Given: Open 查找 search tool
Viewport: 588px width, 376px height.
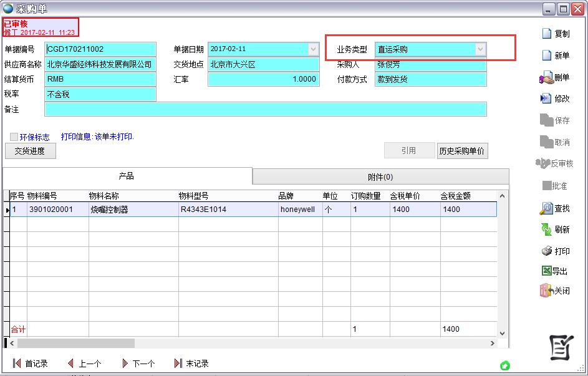Looking at the screenshot, I should (x=546, y=208).
